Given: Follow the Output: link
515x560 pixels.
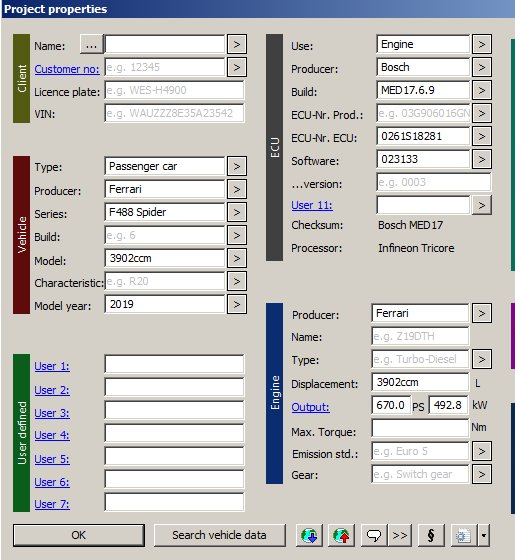Looking at the screenshot, I should (x=310, y=407).
